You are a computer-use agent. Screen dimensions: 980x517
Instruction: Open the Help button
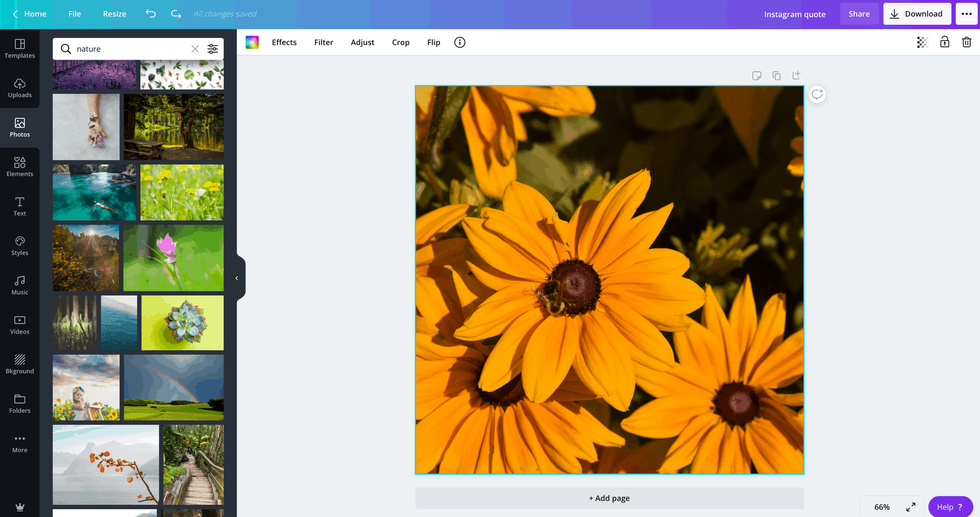point(950,507)
